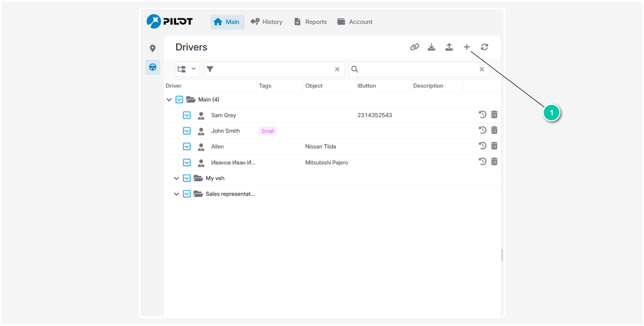Collapse the Main group folder
Image resolution: width=644 pixels, height=326 pixels.
pyautogui.click(x=169, y=100)
